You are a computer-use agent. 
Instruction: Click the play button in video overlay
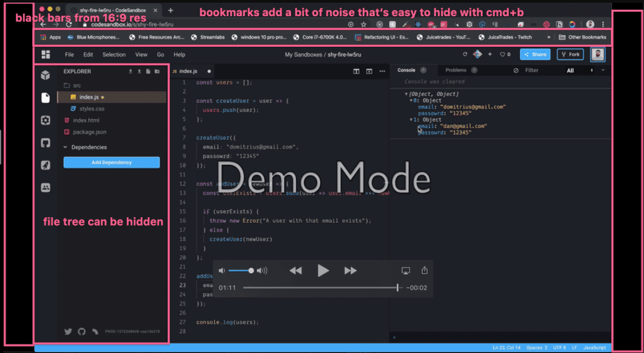pos(323,270)
